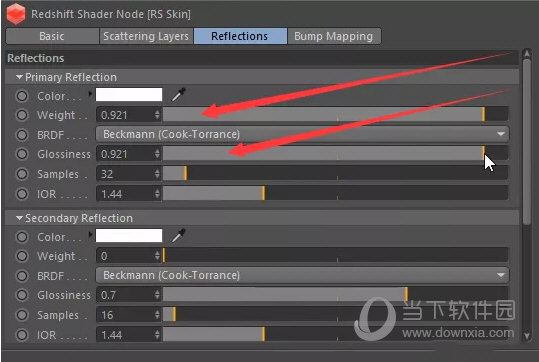Open Primary Reflection BRDF dropdown
Viewport: 539px width, 362px height.
point(302,134)
